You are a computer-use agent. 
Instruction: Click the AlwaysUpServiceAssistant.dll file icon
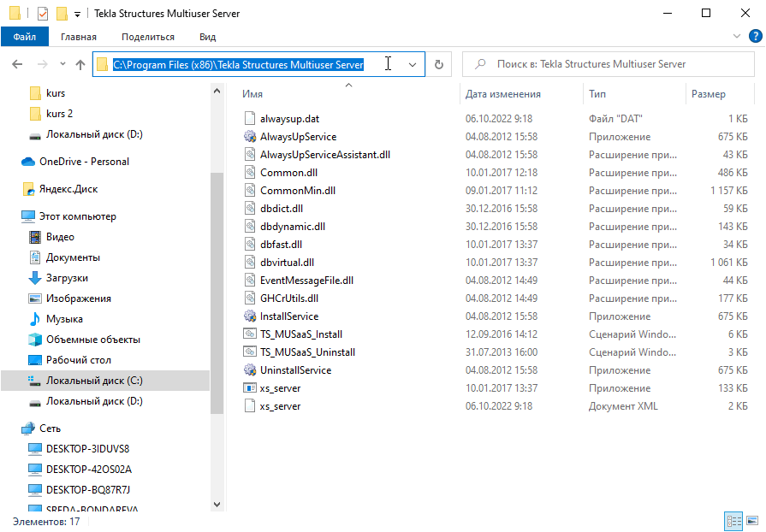tap(250, 155)
